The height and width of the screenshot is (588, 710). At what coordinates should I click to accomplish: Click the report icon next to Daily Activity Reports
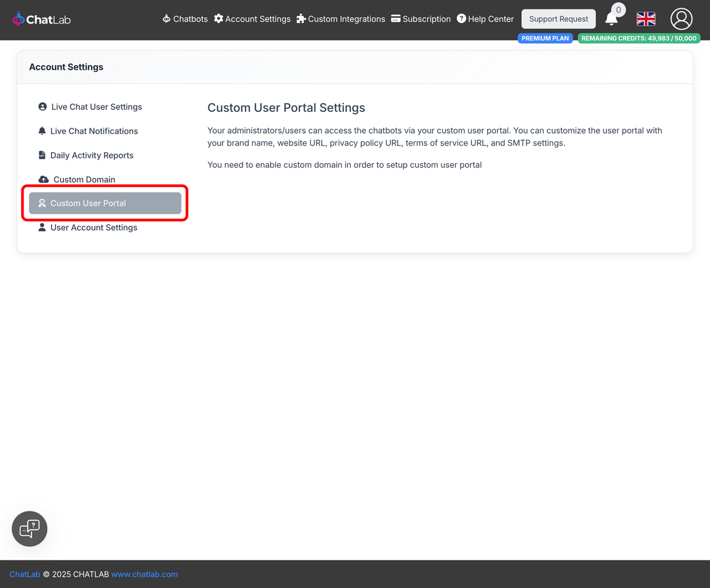[x=41, y=154]
